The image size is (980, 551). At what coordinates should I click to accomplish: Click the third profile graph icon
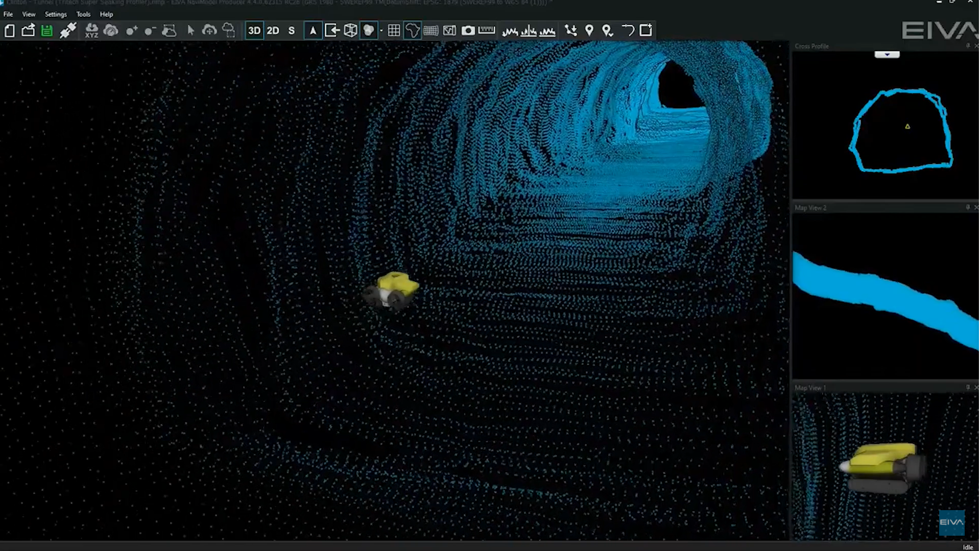pos(547,31)
